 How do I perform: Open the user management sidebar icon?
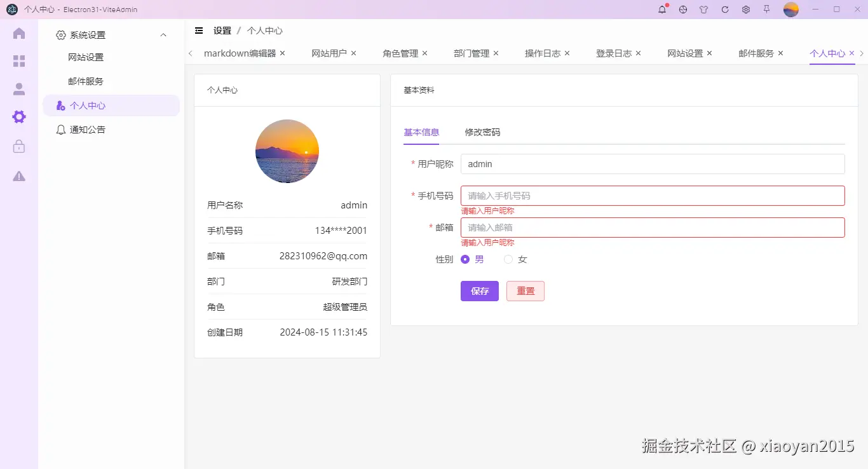click(18, 88)
